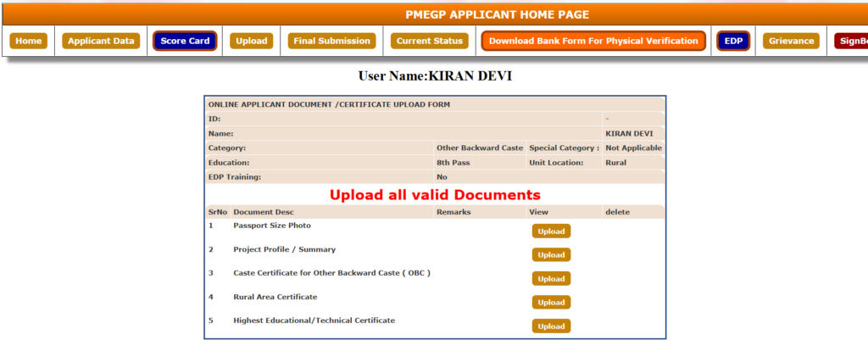Image resolution: width=868 pixels, height=346 pixels.
Task: Open the Applicant Data page
Action: click(101, 41)
